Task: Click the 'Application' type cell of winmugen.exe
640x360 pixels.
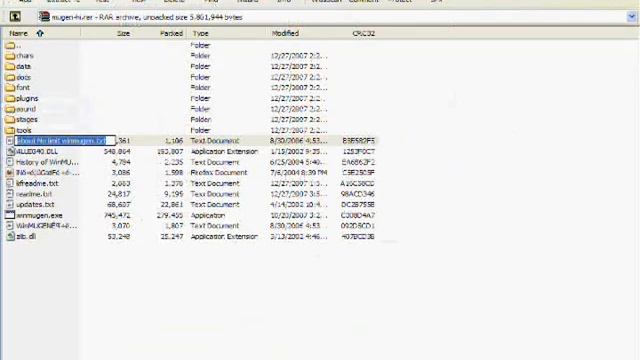Action: (208, 215)
